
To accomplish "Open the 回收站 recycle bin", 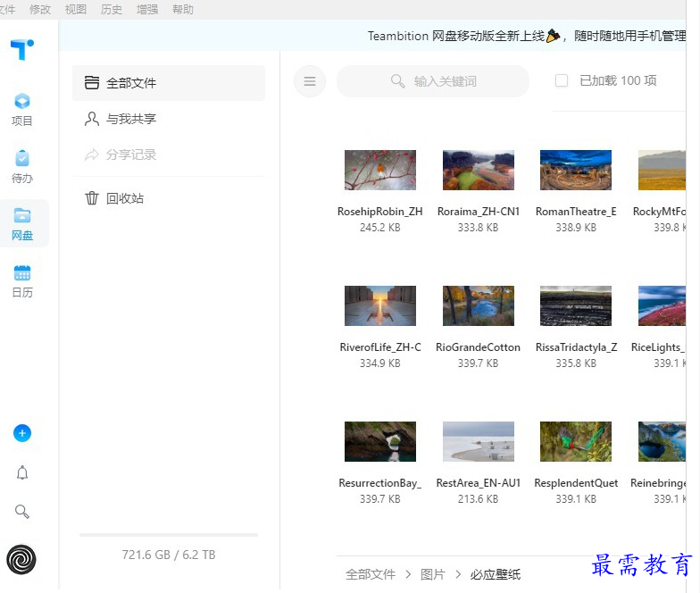I will coord(125,198).
